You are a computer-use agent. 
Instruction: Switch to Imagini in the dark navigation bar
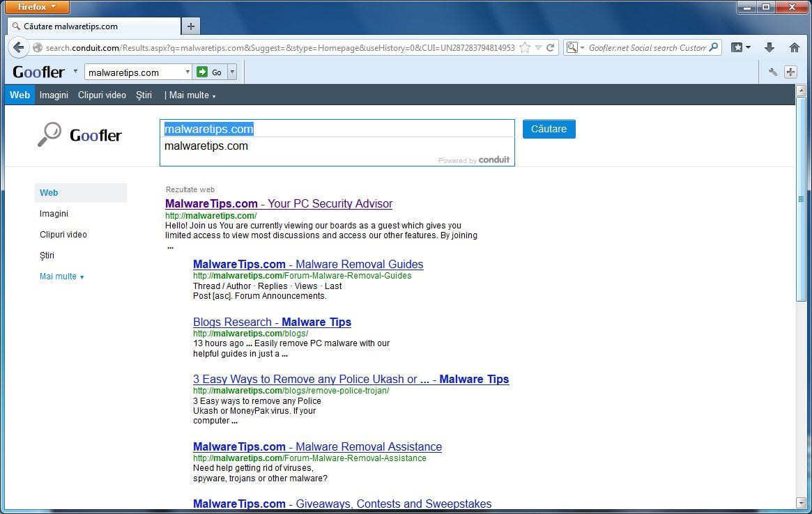tap(54, 95)
